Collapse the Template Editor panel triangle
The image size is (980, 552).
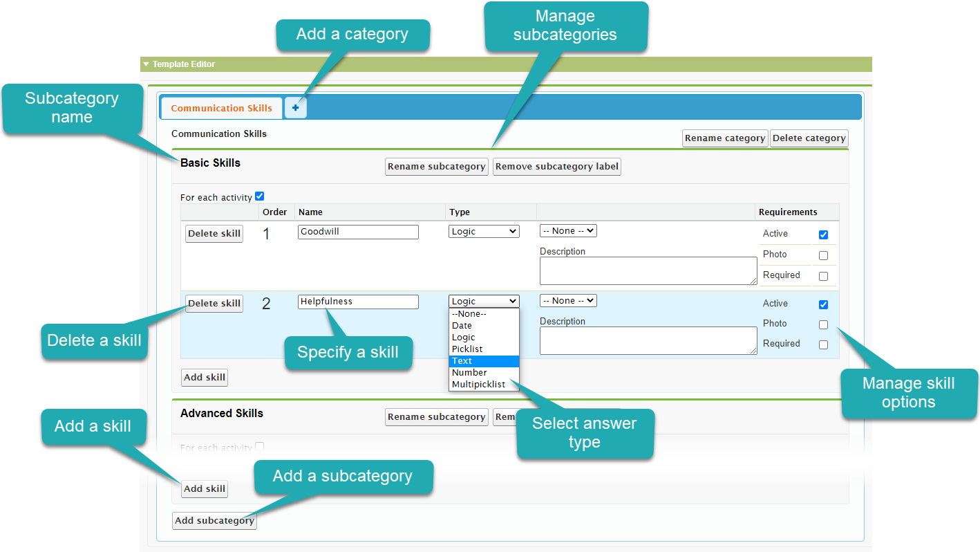[146, 64]
